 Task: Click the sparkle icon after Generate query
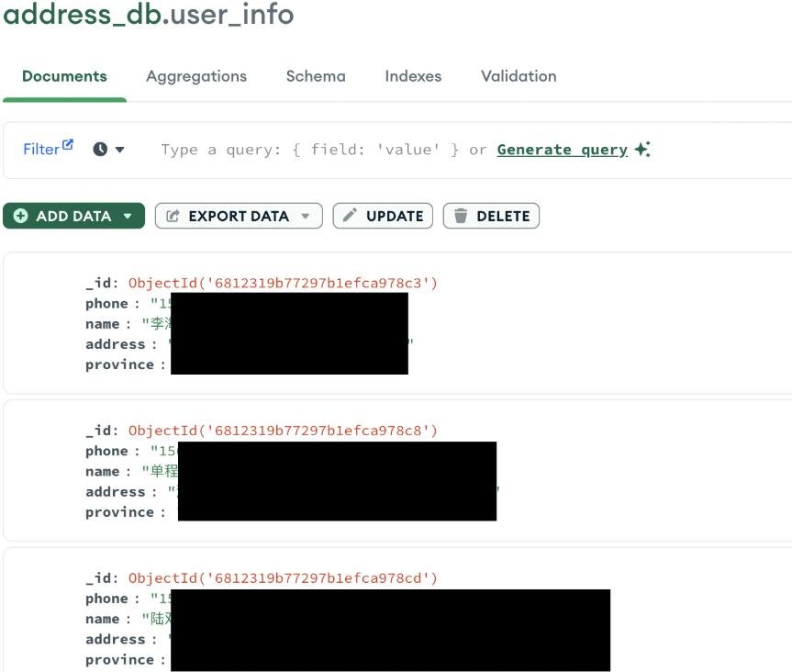642,150
